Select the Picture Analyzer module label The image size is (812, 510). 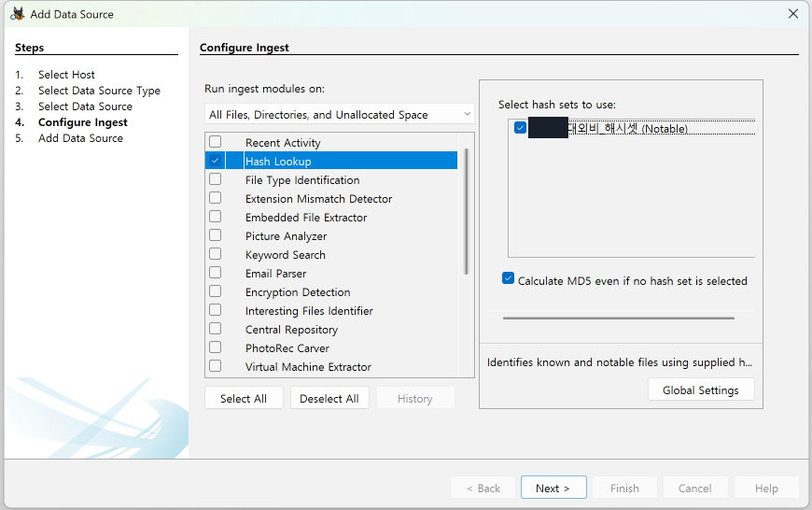(286, 235)
